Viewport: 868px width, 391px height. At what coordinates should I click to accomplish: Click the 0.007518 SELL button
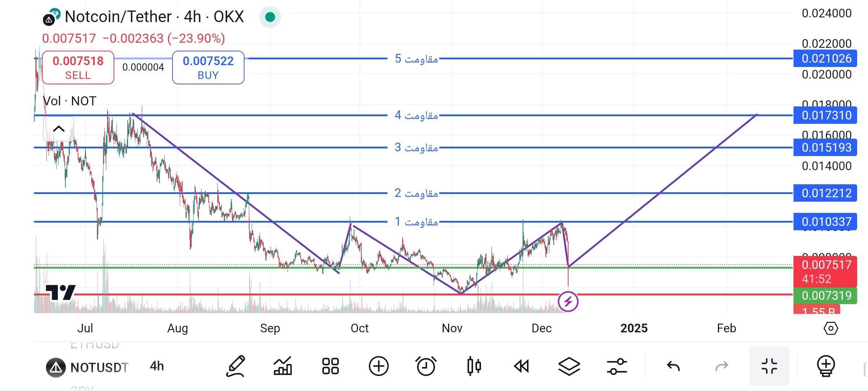click(78, 68)
